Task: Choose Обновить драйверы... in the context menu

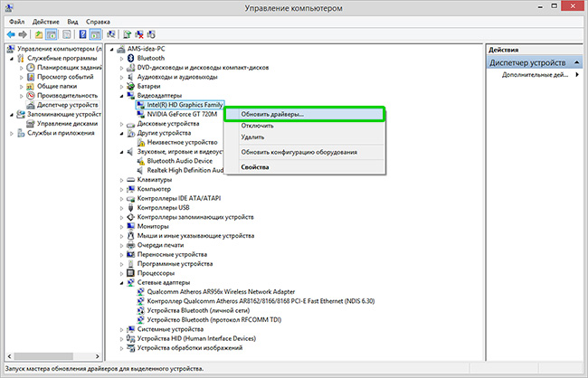Action: point(305,114)
